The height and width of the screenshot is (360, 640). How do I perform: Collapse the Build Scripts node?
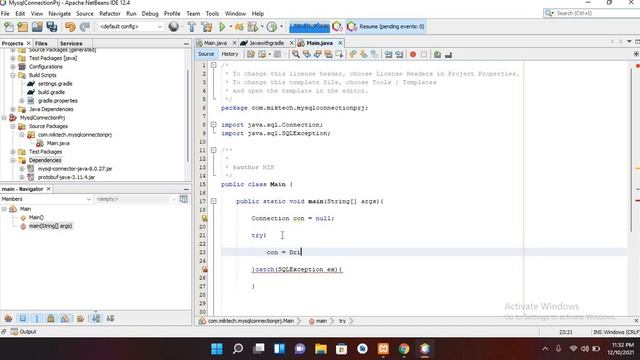[x=13, y=75]
